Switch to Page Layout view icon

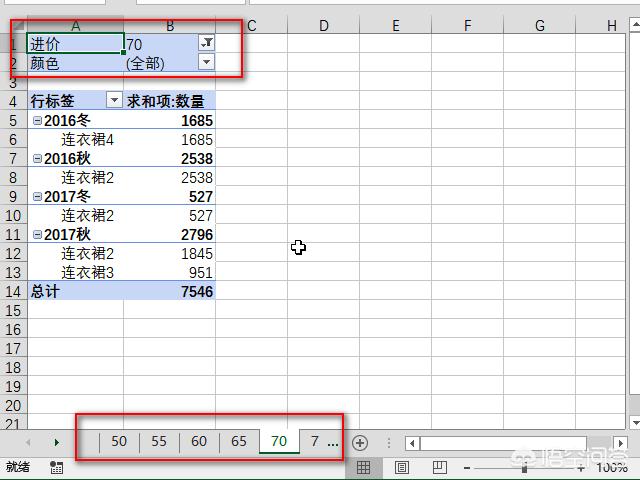(x=402, y=467)
